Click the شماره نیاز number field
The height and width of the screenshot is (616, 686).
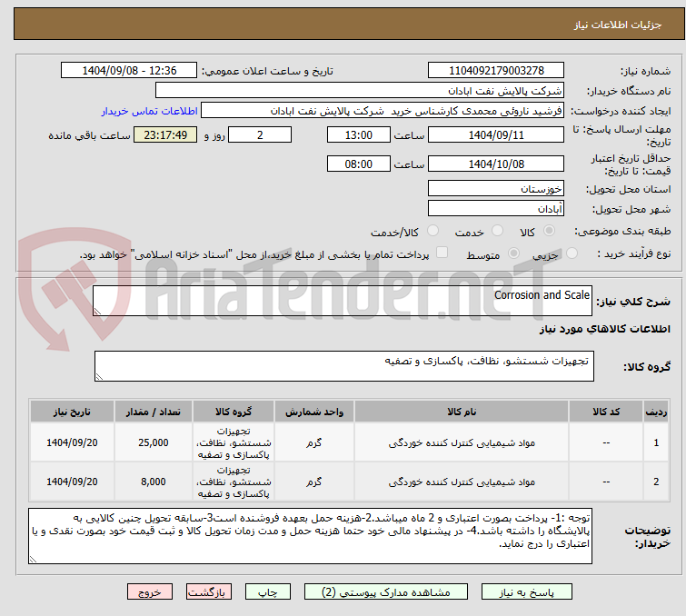495,71
